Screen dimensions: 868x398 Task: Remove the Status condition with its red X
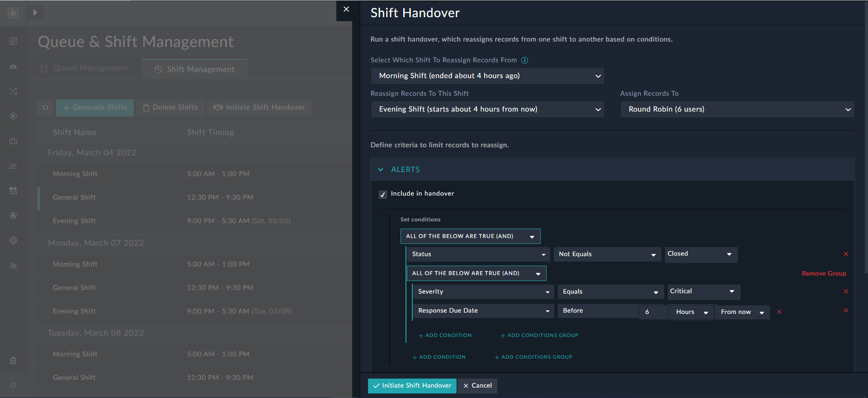(846, 254)
